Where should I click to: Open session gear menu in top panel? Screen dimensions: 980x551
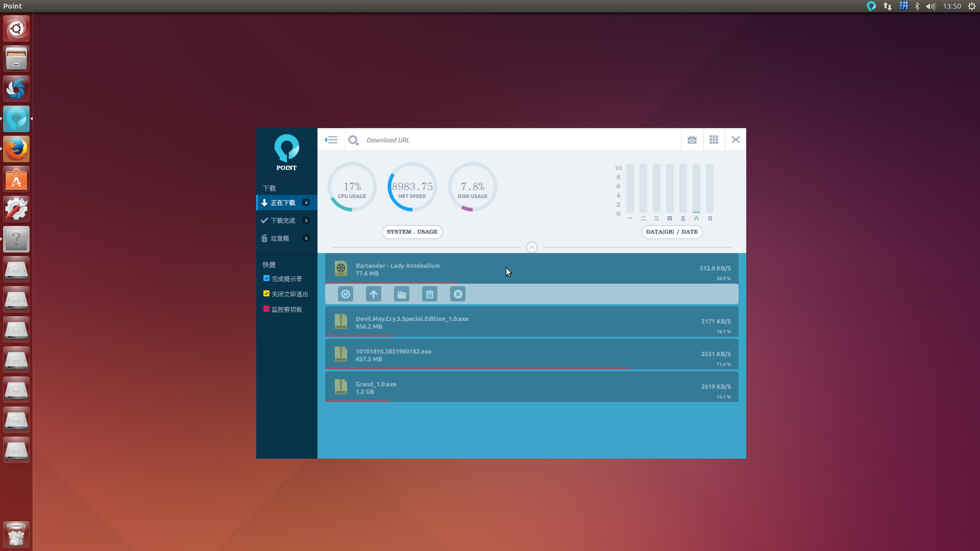point(972,6)
